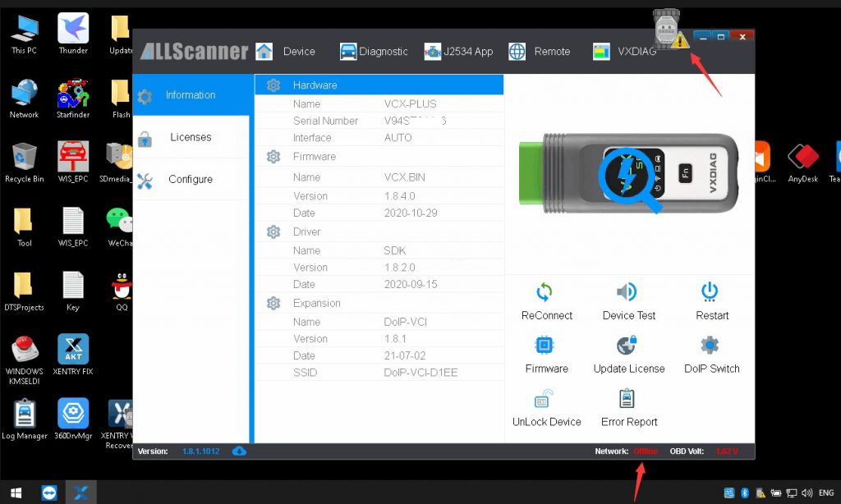Click the Update License label
The width and height of the screenshot is (841, 504).
[x=628, y=369]
